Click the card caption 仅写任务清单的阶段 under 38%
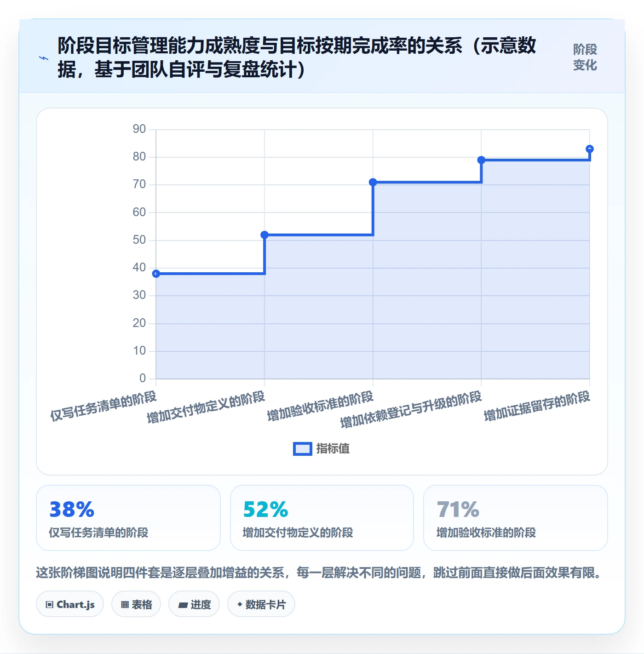 98,533
